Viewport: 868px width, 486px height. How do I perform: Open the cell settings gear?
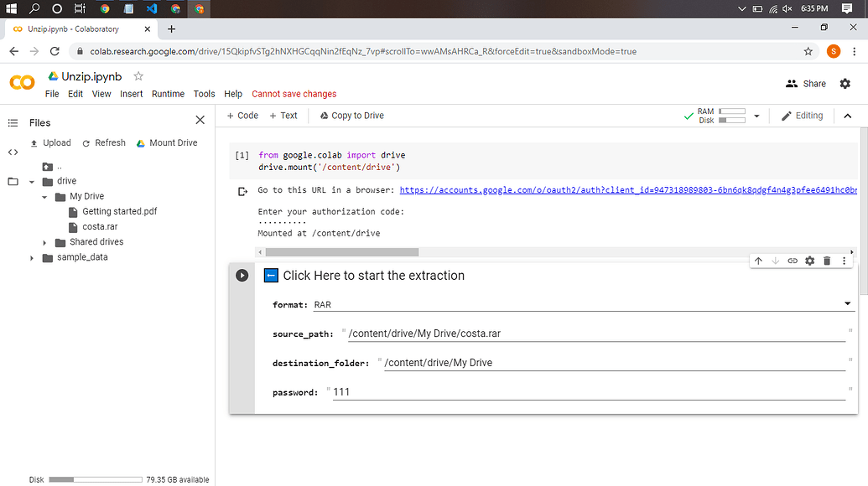tap(809, 261)
